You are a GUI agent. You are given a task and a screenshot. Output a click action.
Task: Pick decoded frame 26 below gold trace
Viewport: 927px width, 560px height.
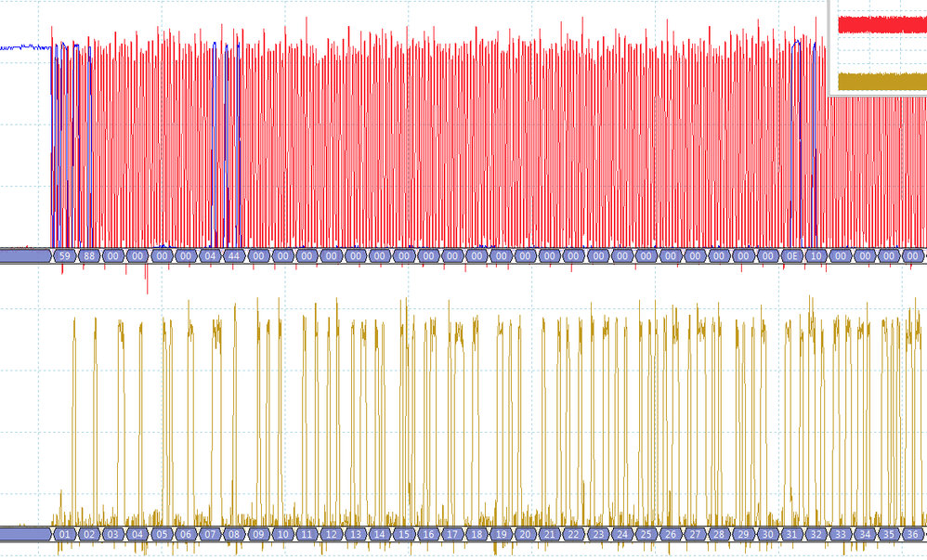(671, 534)
